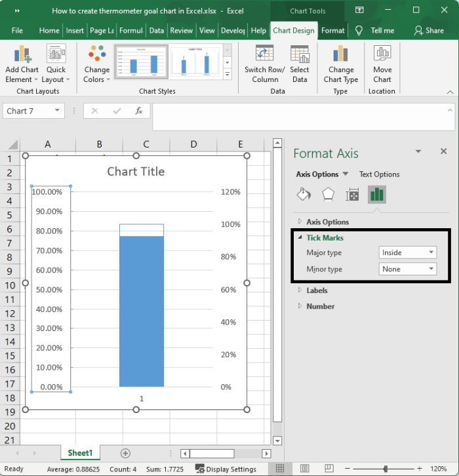Select Fill & Line paint bucket icon
The width and height of the screenshot is (459, 476).
pos(304,194)
